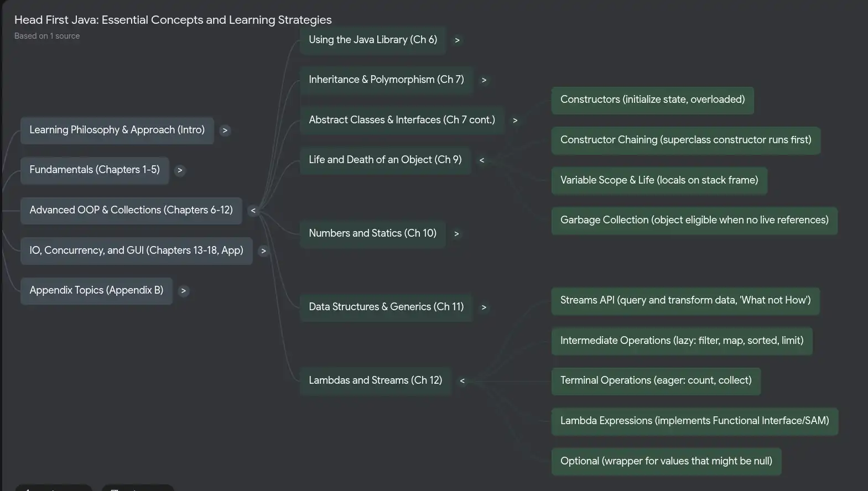This screenshot has height=491, width=868.
Task: Expand the Fundamentals (Chapters 1-5) chevron
Action: pyautogui.click(x=180, y=170)
